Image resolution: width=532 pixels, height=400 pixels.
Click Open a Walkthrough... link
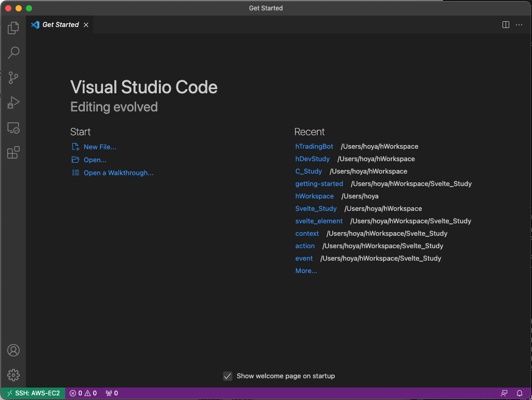(x=119, y=173)
